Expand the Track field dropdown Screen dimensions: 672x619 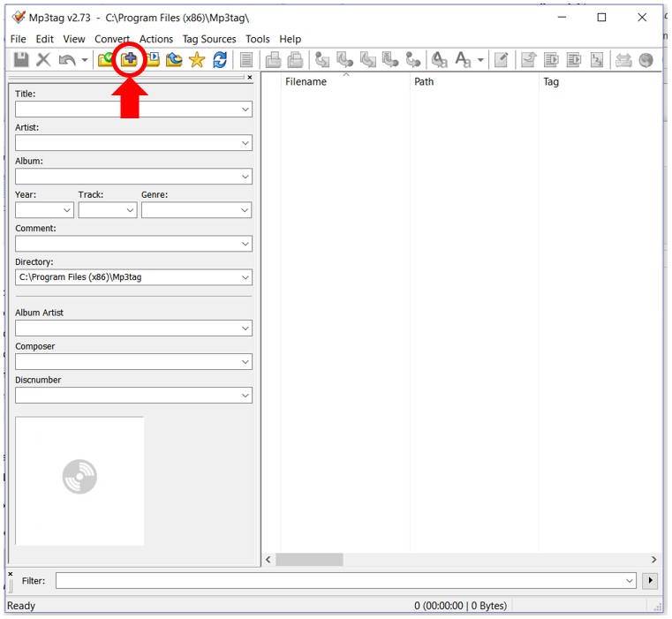tap(131, 210)
